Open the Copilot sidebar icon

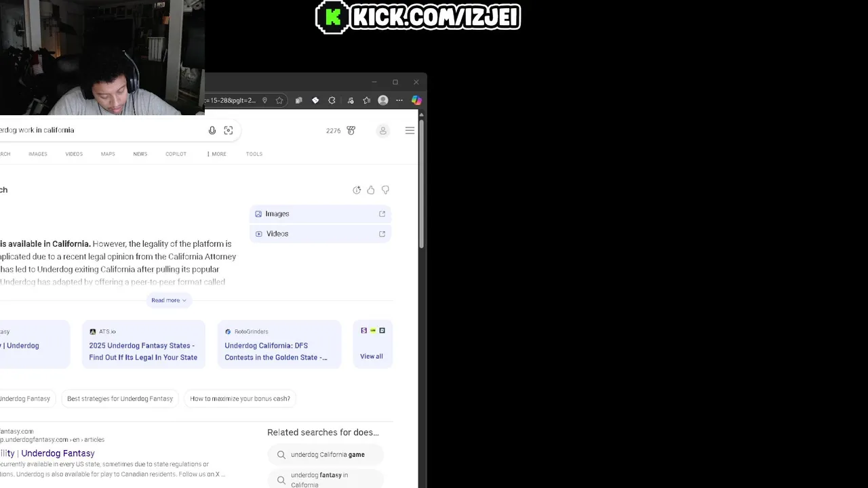coord(416,100)
